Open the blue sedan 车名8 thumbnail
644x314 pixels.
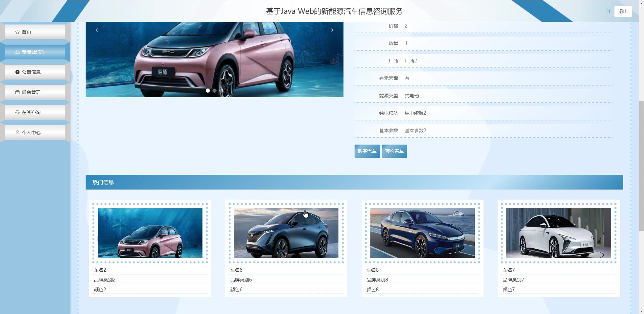(x=422, y=233)
